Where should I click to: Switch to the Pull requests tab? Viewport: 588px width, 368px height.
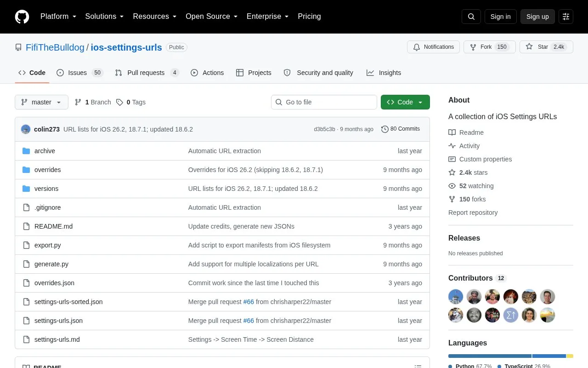[147, 73]
